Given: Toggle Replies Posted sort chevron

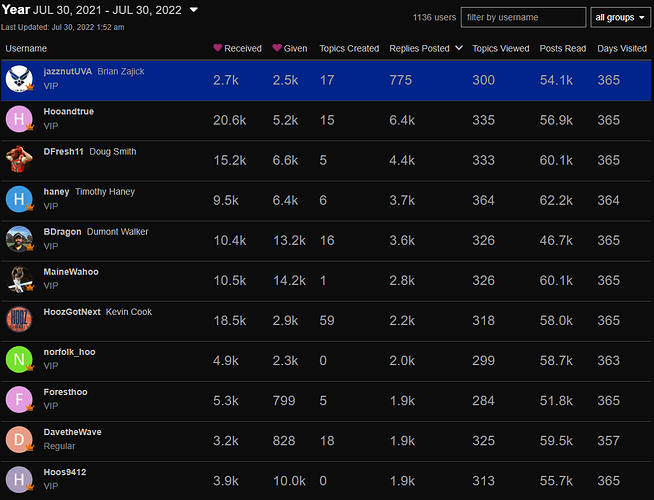Looking at the screenshot, I should tap(459, 48).
